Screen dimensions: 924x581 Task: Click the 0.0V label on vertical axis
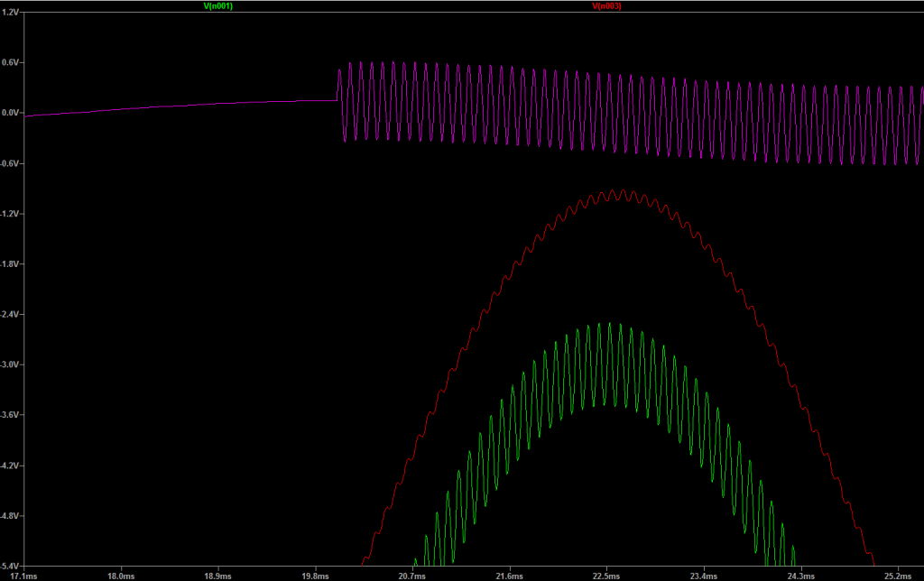coord(12,113)
